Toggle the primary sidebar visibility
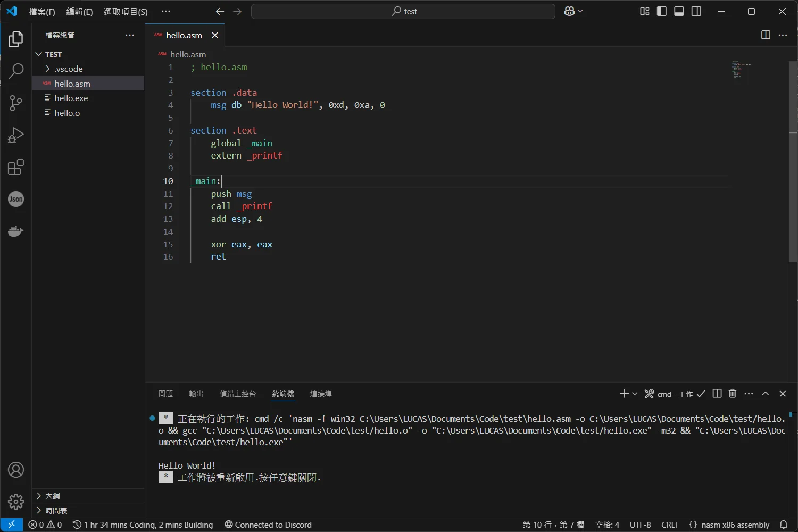This screenshot has width=798, height=532. tap(662, 11)
